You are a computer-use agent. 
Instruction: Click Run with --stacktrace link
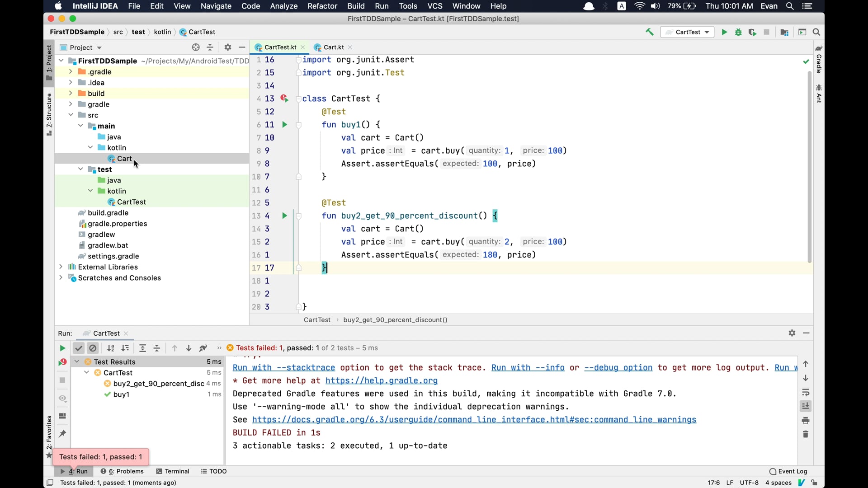click(x=283, y=368)
